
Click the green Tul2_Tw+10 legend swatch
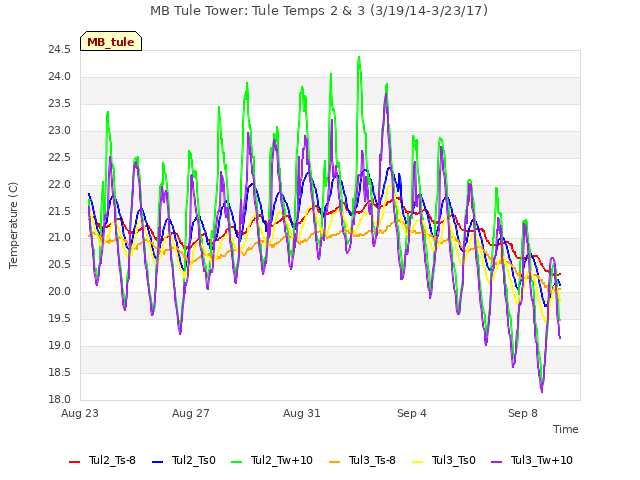tap(237, 462)
